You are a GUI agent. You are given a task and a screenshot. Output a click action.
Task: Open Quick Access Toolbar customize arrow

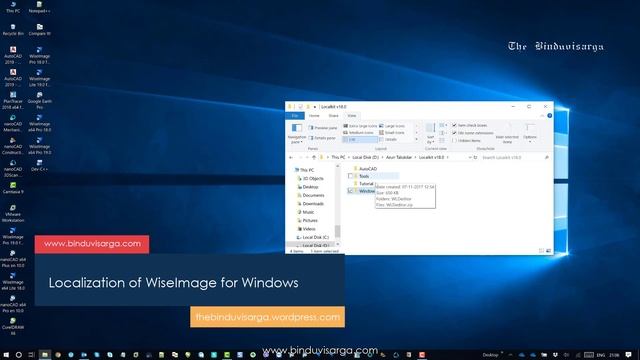315,107
